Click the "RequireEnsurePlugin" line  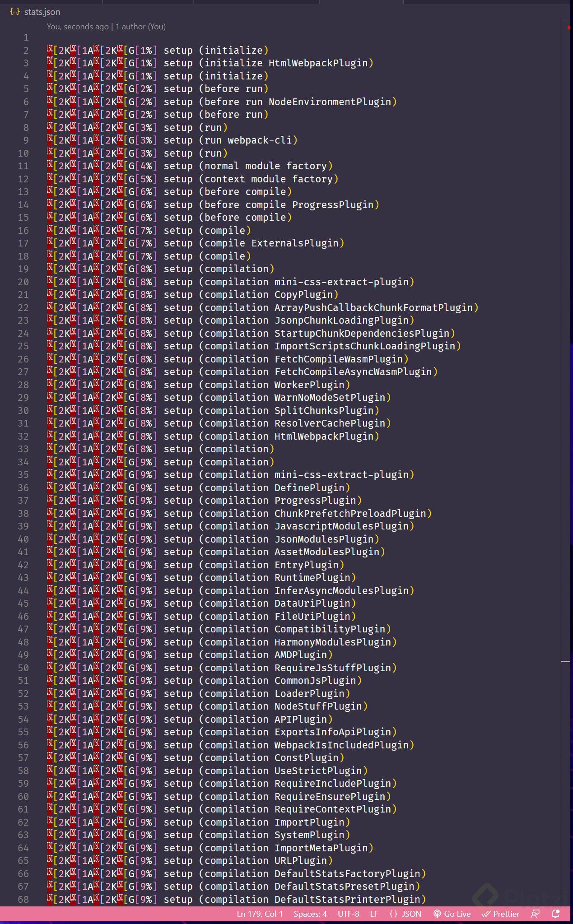point(219,797)
